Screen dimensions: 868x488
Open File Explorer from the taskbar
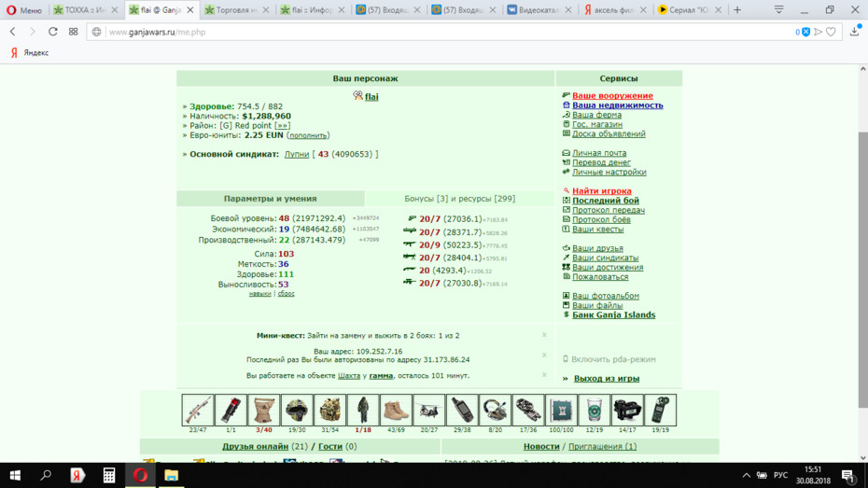click(x=171, y=475)
